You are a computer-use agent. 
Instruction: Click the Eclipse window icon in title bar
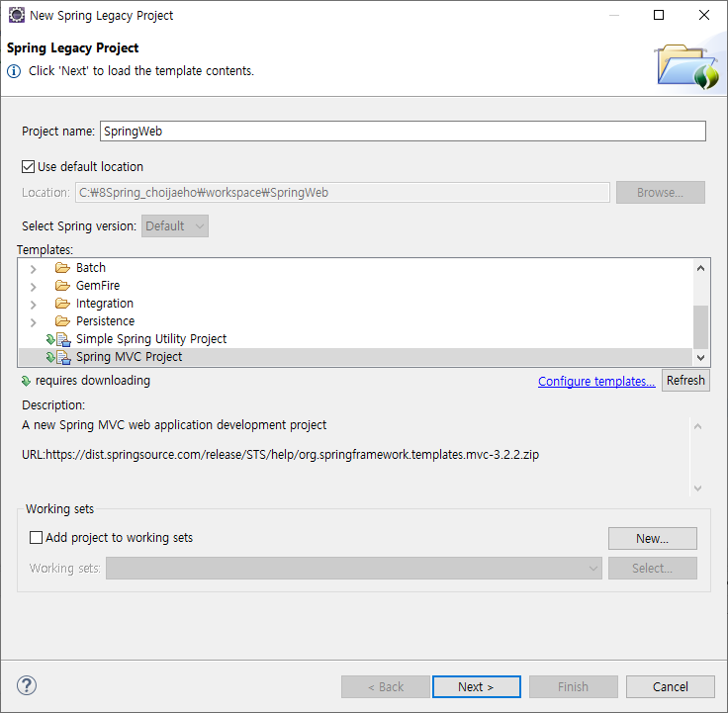pyautogui.click(x=16, y=15)
